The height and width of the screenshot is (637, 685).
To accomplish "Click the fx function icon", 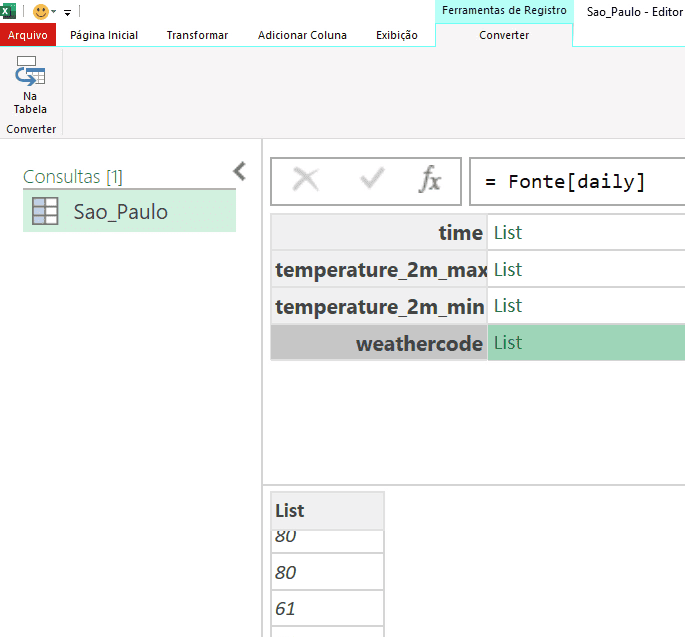I will click(430, 180).
